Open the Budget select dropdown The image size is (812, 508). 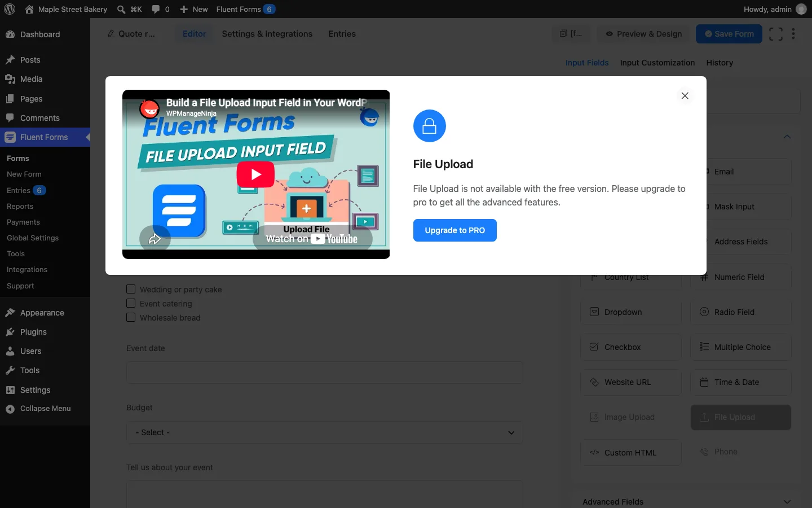pos(325,432)
